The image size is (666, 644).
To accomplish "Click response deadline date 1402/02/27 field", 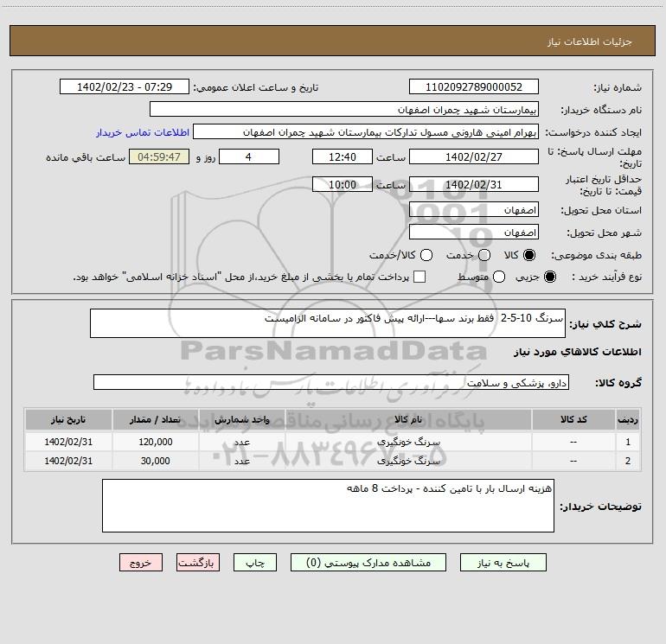I will click(x=474, y=156).
